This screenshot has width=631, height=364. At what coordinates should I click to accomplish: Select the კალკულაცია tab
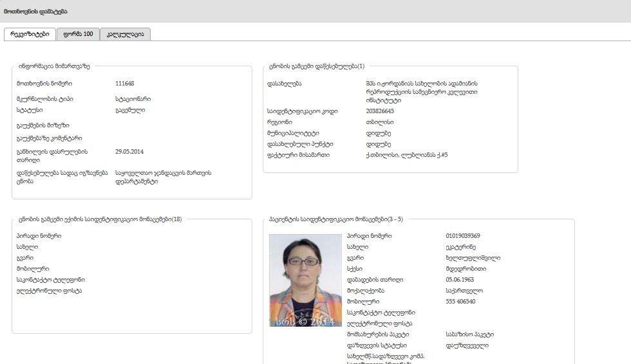125,35
